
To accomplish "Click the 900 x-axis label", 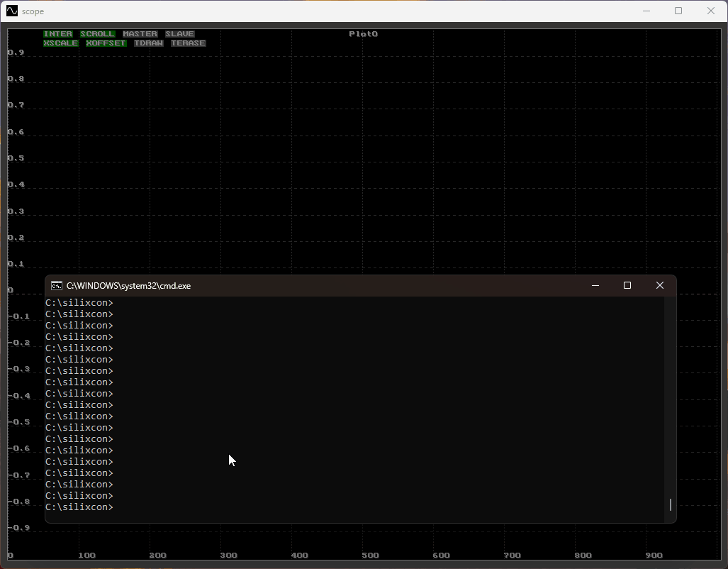I will click(x=654, y=555).
